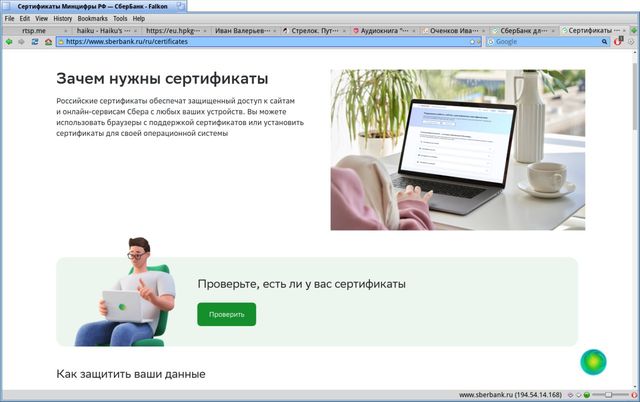Close the haiku - Haiku's tab
This screenshot has height=402, width=640.
coord(135,31)
